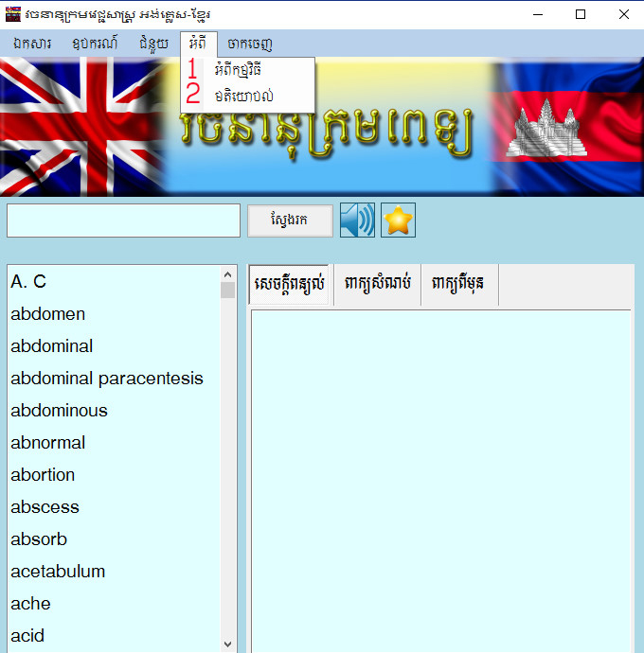Image resolution: width=644 pixels, height=653 pixels.
Task: Select 'abscess' in word list
Action: click(114, 507)
